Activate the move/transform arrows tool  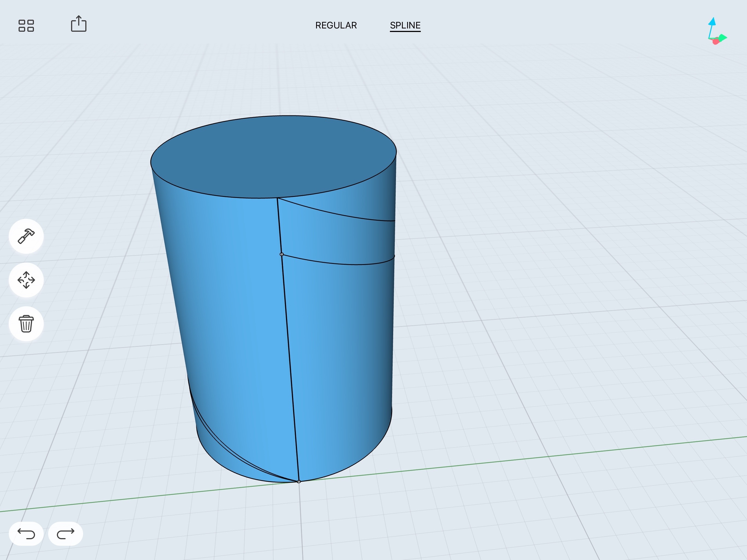[26, 280]
